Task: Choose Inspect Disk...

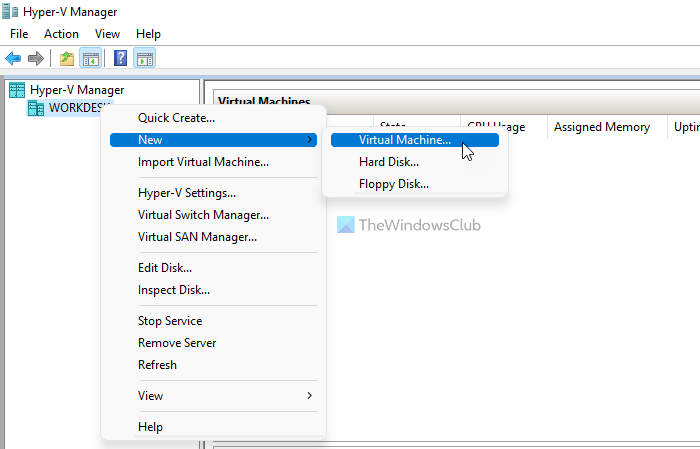Action: click(213, 290)
